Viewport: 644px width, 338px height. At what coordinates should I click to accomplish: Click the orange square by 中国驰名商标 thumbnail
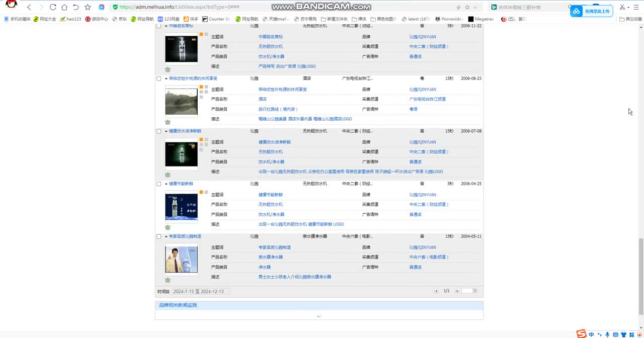201,34
